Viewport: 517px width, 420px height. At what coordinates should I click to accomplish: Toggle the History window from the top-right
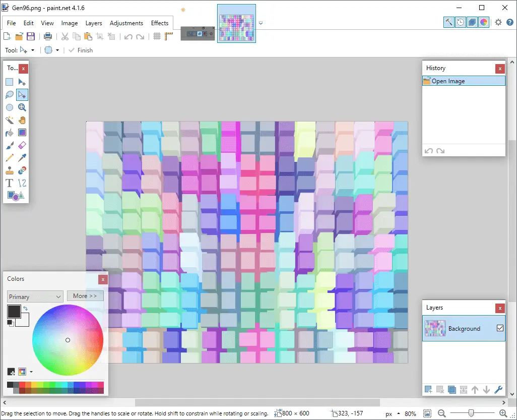(x=461, y=22)
